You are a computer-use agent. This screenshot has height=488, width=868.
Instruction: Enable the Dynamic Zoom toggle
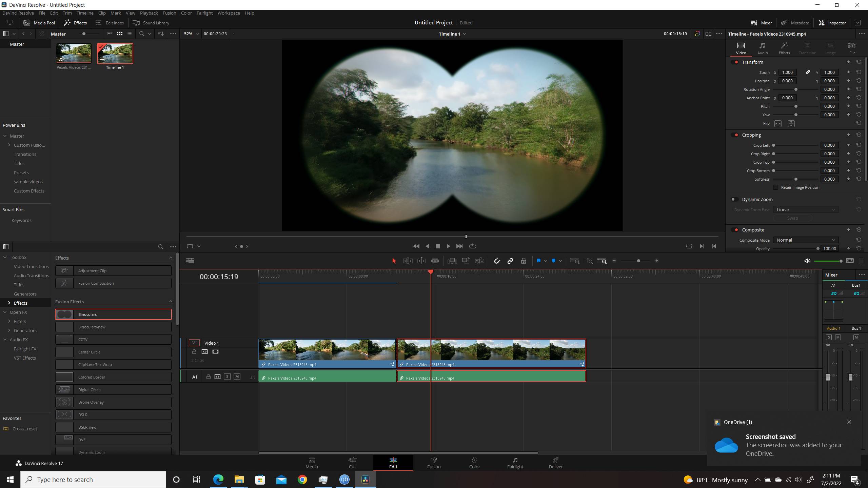[734, 199]
